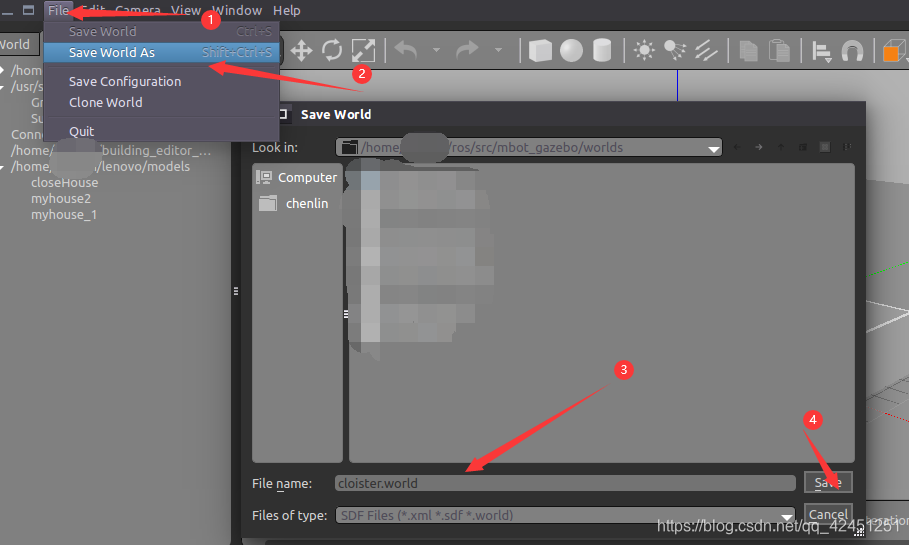Collapse the /usr/s model path node
The image size is (909, 545).
2,87
